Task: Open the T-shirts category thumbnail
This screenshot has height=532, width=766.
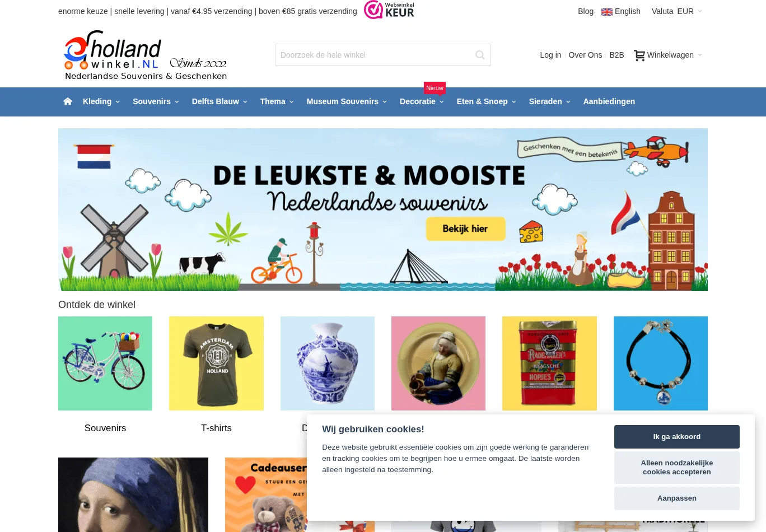Action: [216, 363]
